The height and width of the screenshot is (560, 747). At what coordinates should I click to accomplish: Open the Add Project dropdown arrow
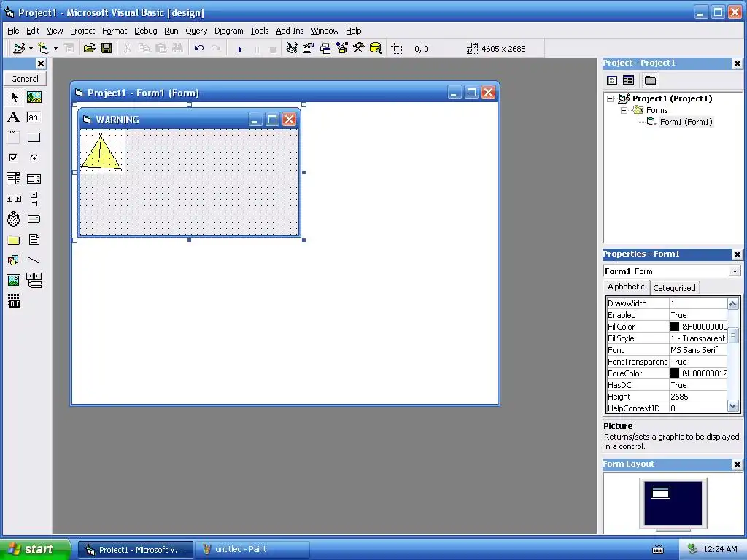pyautogui.click(x=31, y=49)
